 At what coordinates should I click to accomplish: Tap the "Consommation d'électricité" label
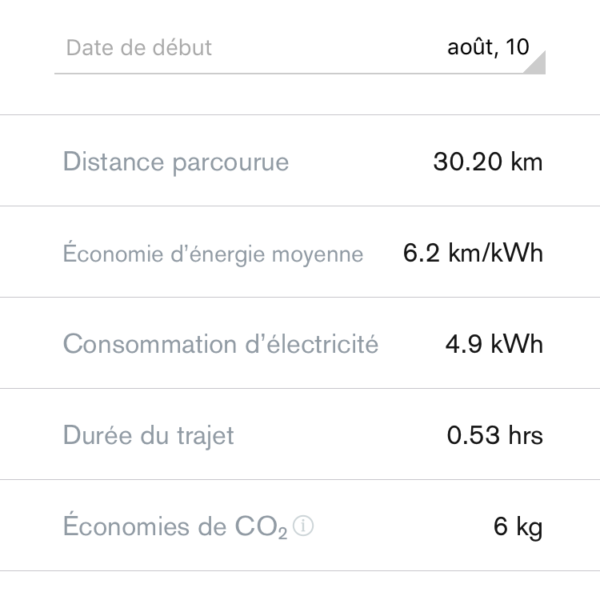point(221,345)
